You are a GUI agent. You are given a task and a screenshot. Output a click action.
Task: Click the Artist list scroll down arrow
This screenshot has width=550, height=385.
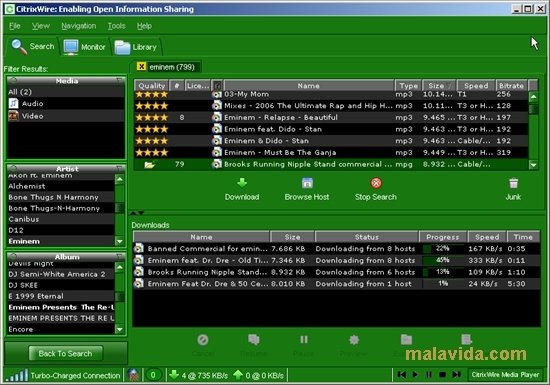click(120, 241)
